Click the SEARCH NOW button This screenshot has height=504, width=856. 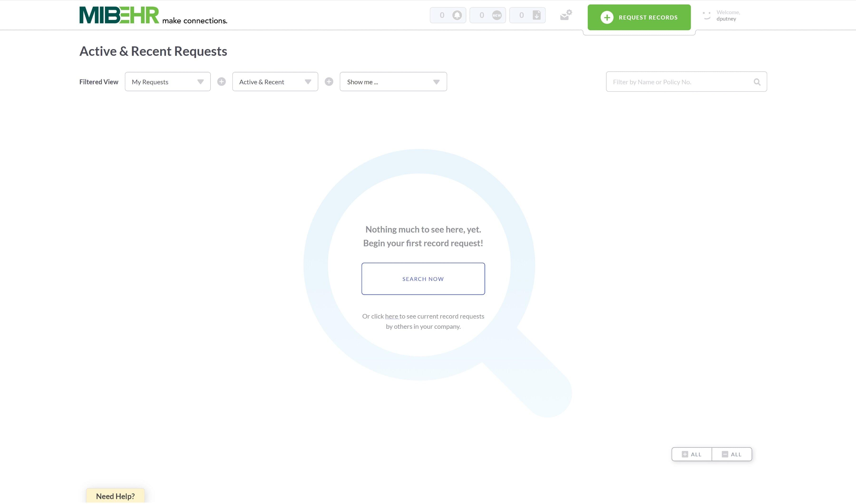423,279
